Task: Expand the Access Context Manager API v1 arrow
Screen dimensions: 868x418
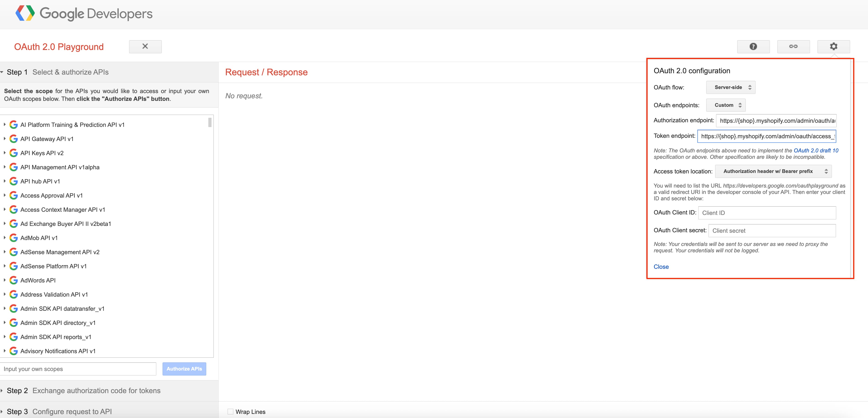Action: [5, 209]
